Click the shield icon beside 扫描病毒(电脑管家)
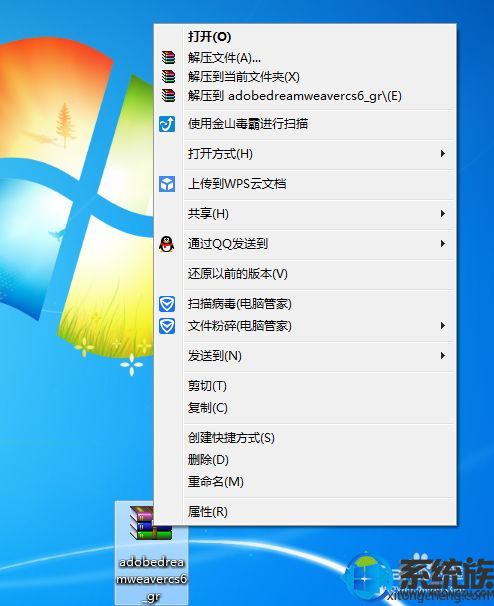Viewport: 494px width, 606px height. click(x=167, y=304)
